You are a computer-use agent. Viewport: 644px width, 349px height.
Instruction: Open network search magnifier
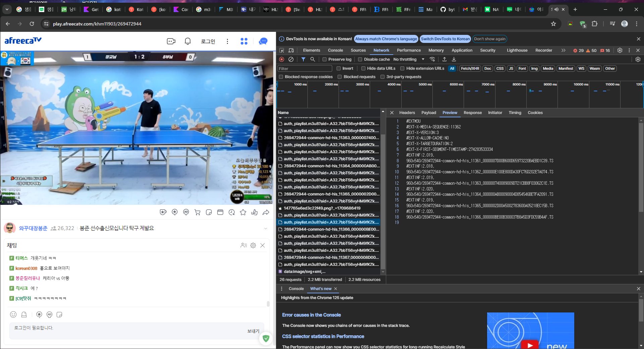[x=312, y=59]
